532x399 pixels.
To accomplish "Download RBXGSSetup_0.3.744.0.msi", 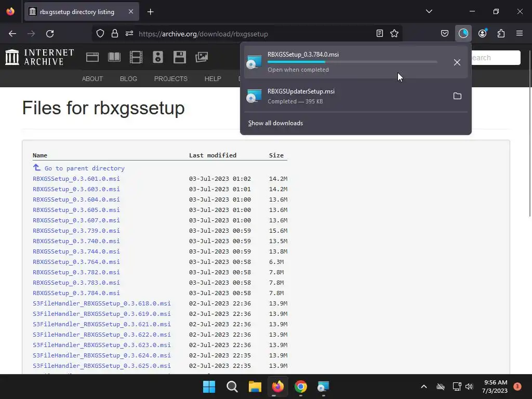I will click(x=76, y=251).
